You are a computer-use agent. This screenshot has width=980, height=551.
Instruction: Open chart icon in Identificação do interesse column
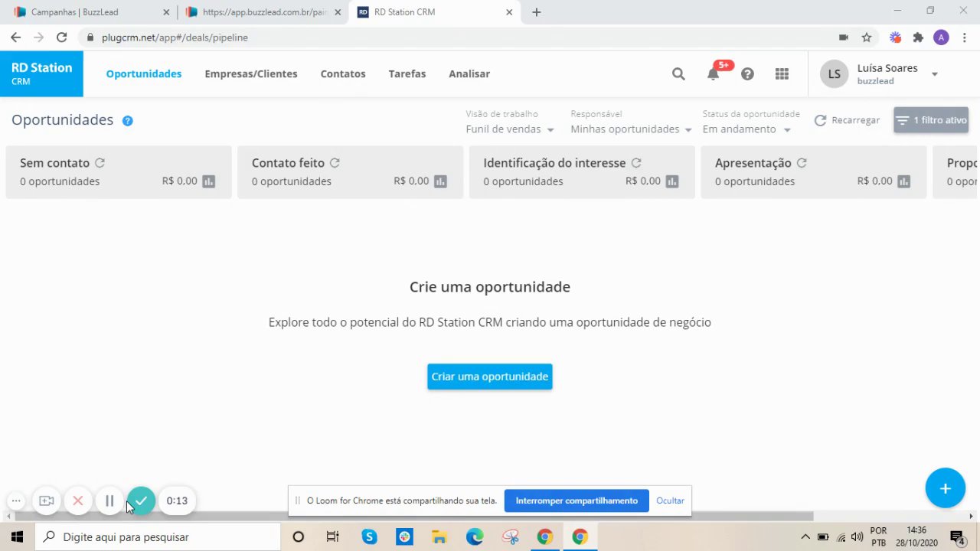[672, 181]
